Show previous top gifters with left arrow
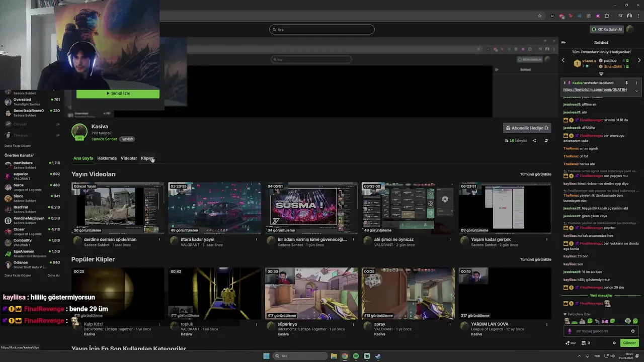The image size is (644, 362). (563, 60)
